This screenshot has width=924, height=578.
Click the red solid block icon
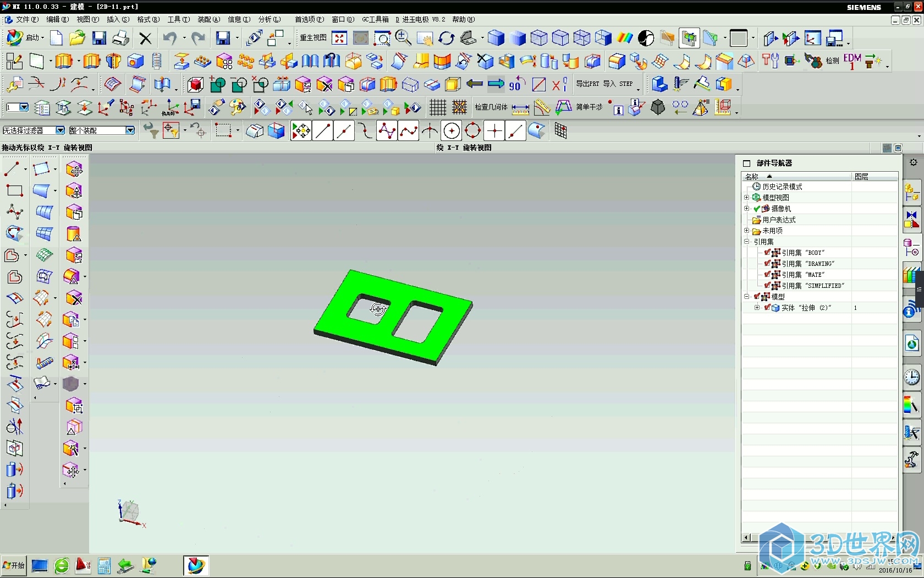tap(195, 84)
